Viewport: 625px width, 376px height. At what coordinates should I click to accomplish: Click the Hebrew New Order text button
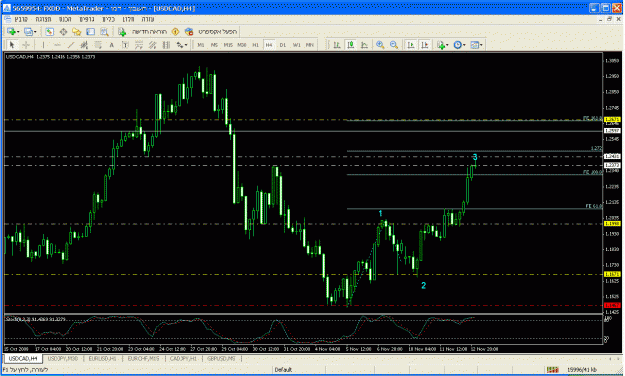tap(149, 31)
